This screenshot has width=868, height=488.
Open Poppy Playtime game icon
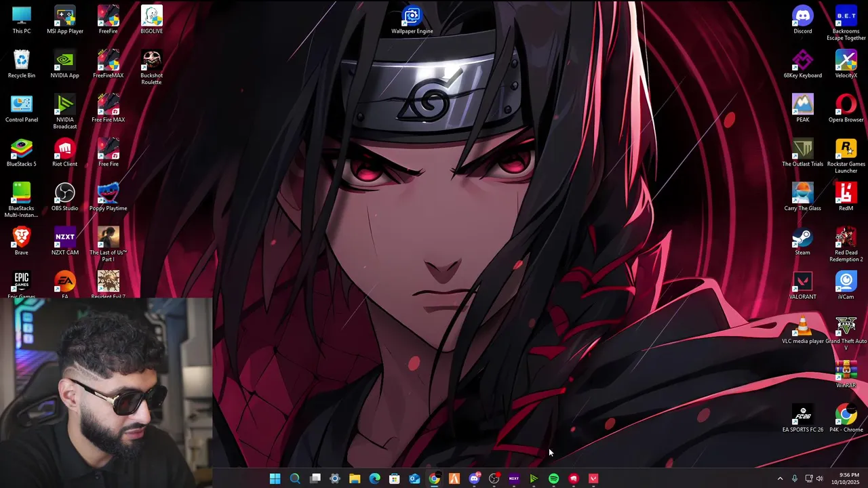(x=108, y=197)
